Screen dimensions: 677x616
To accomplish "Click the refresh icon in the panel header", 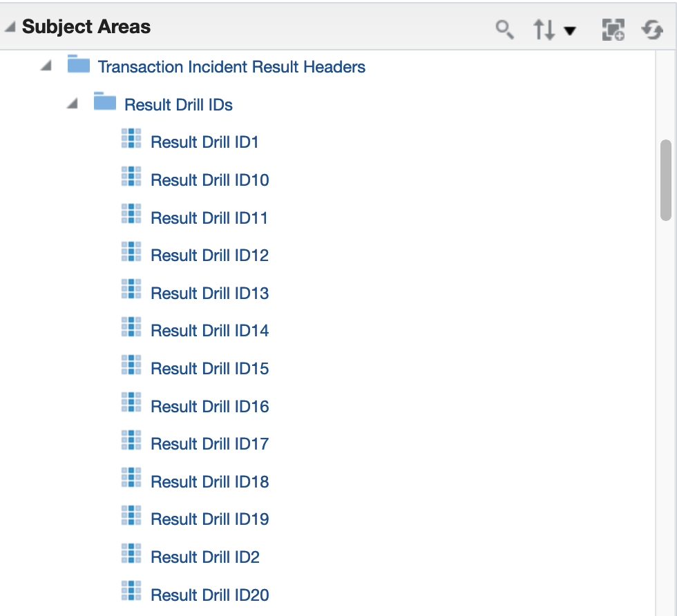I will (x=651, y=29).
